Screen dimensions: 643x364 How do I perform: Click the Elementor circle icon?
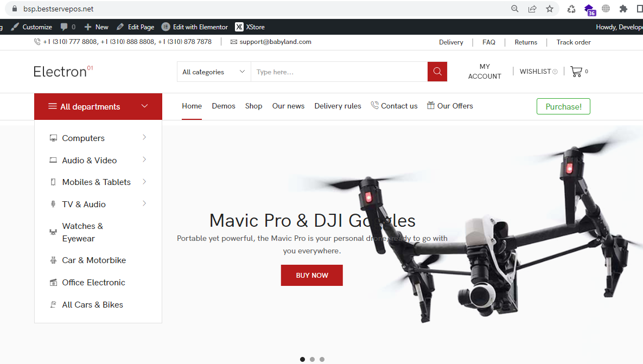(x=165, y=27)
